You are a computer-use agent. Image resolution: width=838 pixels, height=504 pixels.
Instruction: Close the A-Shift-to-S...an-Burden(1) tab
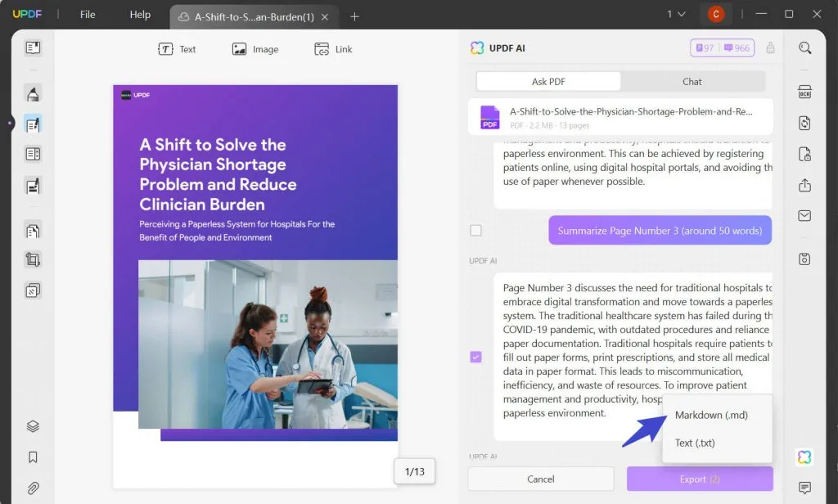[x=325, y=17]
